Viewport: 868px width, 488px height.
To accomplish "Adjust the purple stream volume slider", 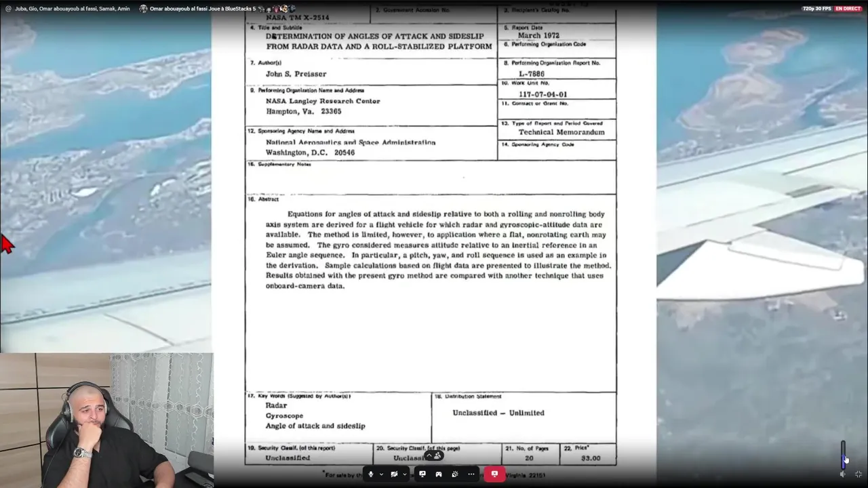I will (844, 454).
